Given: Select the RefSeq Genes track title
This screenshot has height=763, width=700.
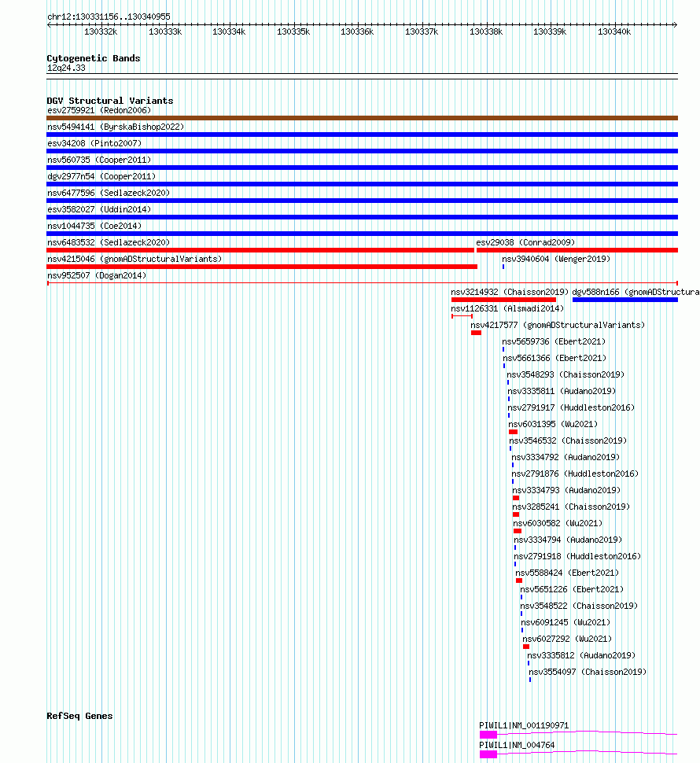Looking at the screenshot, I should tap(79, 716).
